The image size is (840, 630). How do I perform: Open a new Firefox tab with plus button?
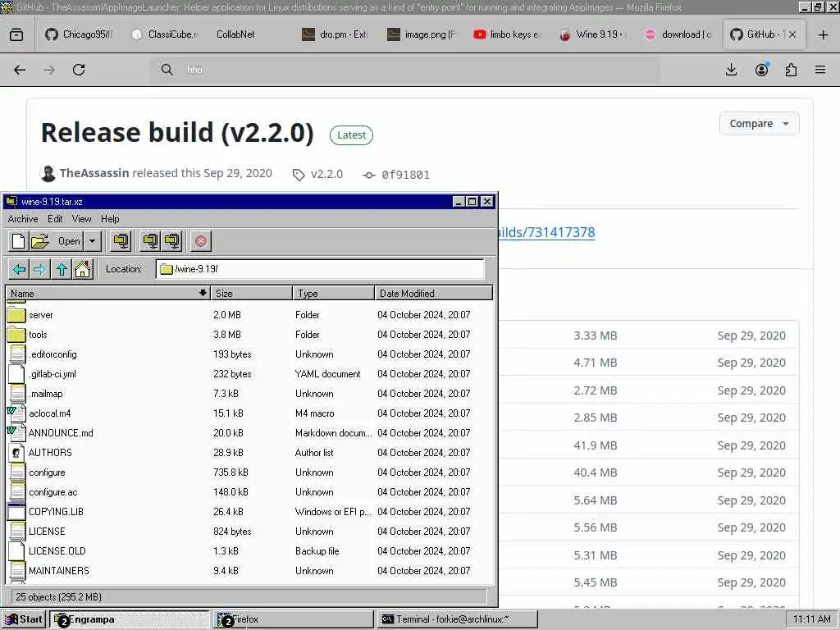click(824, 34)
